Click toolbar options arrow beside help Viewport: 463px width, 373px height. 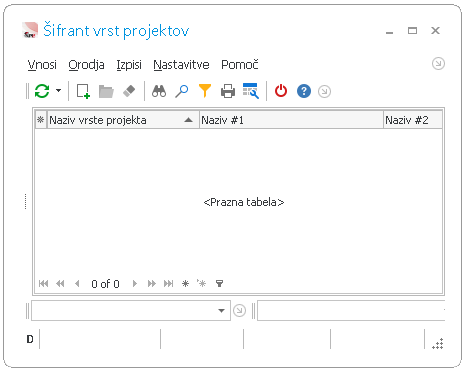click(324, 91)
